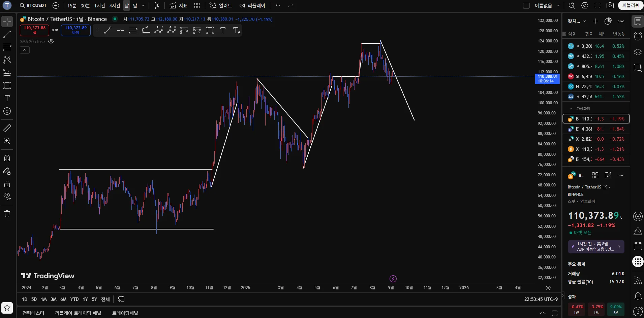Toggle the watchlist panel bookmark icon
644x318 pixels.
[638, 21]
